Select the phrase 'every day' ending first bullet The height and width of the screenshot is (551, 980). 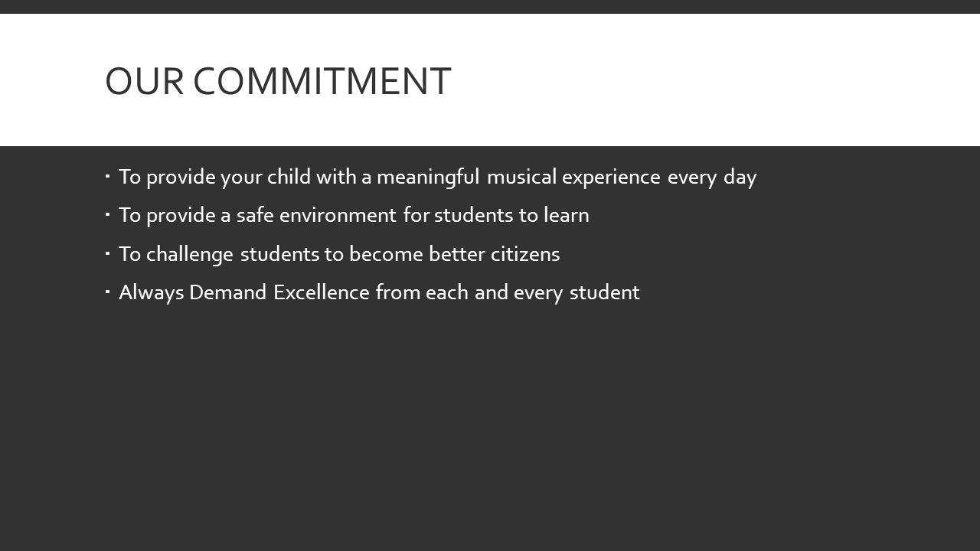click(x=712, y=178)
